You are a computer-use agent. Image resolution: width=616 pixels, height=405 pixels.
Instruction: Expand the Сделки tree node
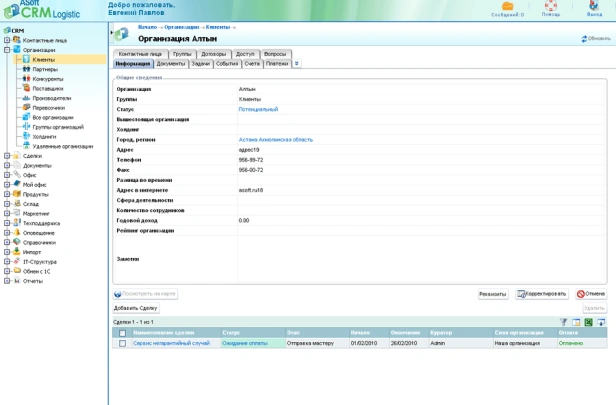(x=7, y=155)
